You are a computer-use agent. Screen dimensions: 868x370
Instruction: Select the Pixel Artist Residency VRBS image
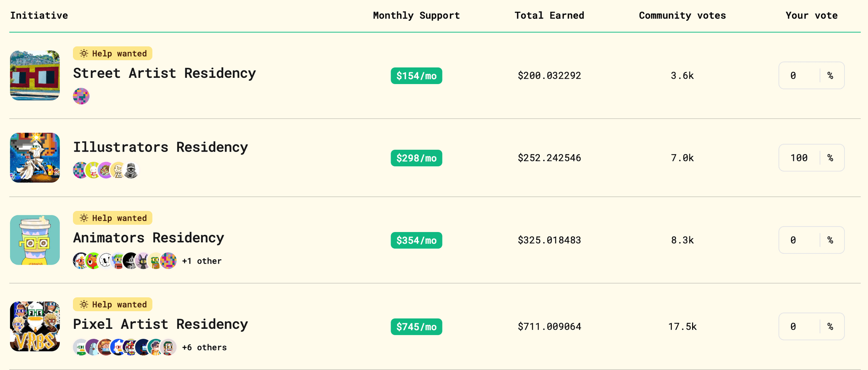pyautogui.click(x=35, y=327)
